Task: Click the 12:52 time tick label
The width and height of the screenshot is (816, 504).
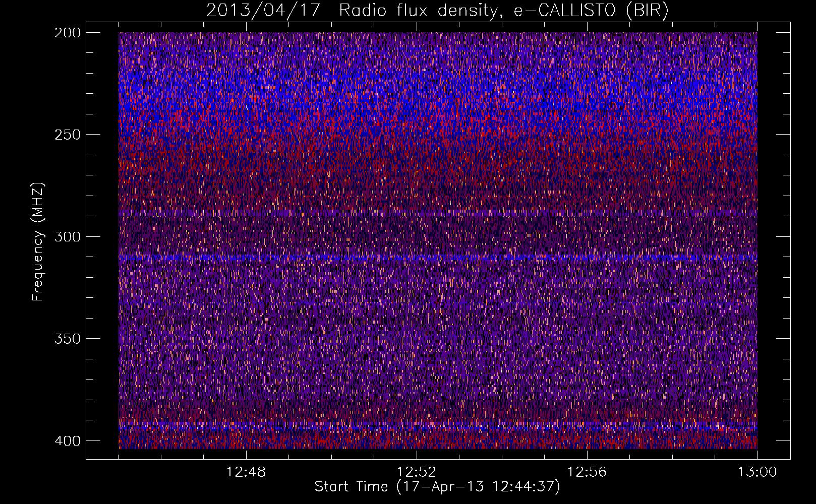Action: point(417,472)
